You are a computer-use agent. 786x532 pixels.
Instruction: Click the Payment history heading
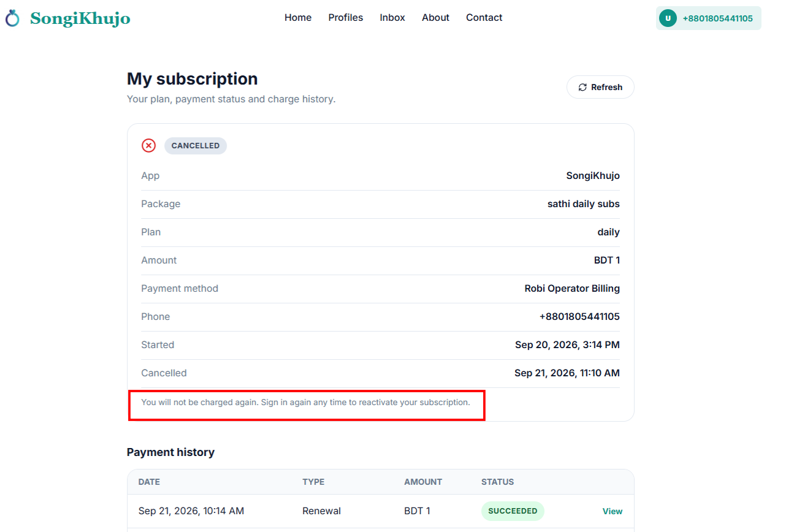[170, 452]
